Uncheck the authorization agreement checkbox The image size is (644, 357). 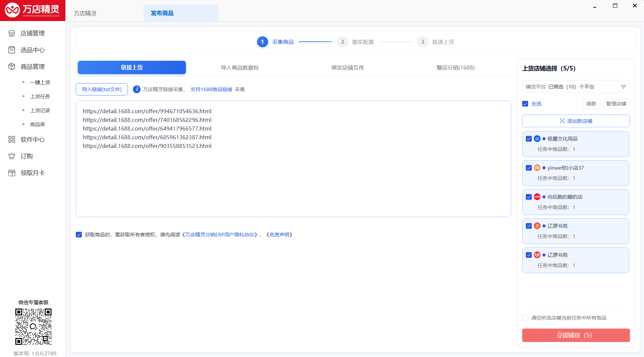click(79, 235)
